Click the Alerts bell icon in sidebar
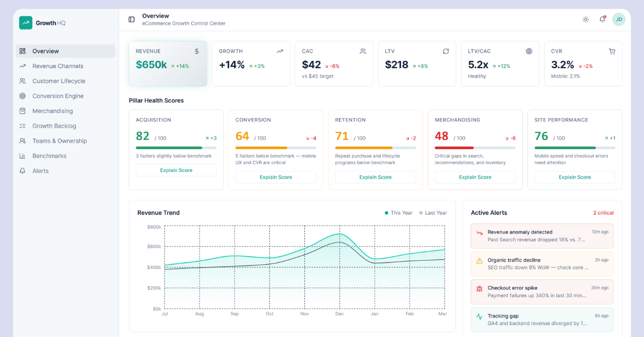 click(23, 171)
